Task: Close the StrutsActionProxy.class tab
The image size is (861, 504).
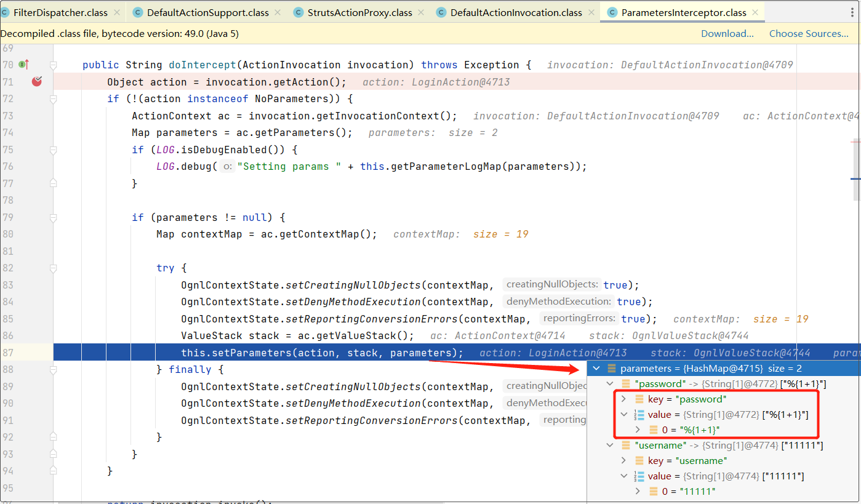Action: 420,12
